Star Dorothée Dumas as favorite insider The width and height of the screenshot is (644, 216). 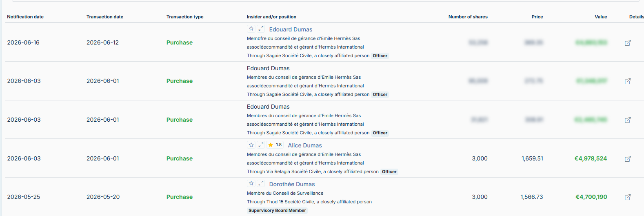(251, 184)
